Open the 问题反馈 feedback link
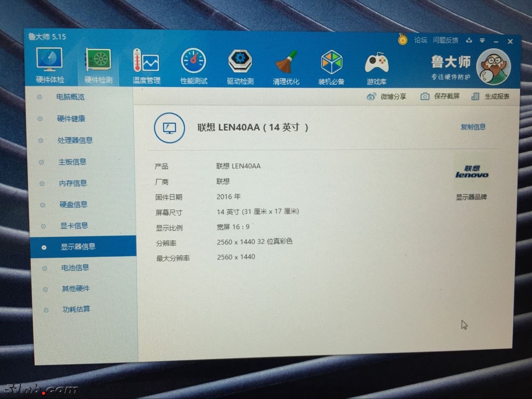The width and height of the screenshot is (532, 399). (x=445, y=40)
